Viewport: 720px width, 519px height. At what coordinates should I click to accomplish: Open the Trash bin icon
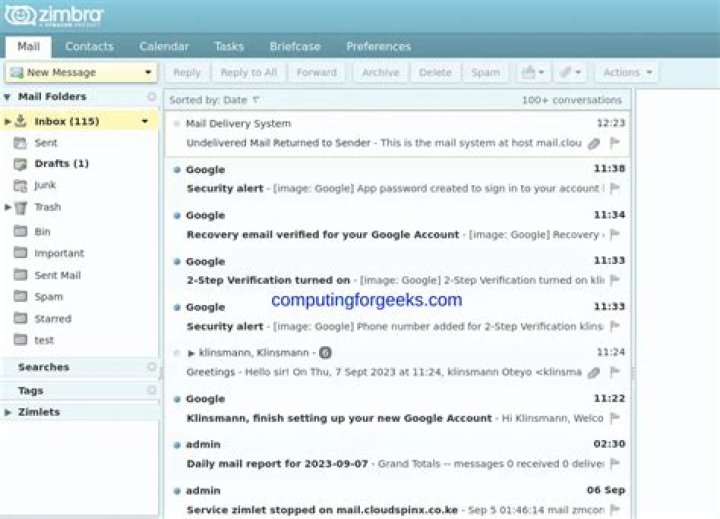[21, 208]
